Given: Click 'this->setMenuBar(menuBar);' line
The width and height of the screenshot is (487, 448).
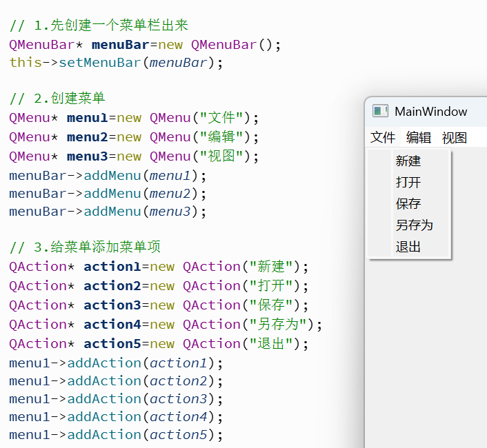Looking at the screenshot, I should tap(116, 63).
